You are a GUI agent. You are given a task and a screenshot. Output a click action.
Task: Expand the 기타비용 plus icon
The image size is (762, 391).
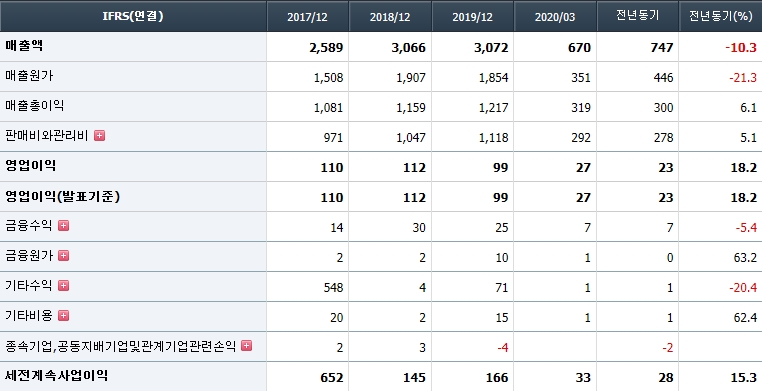coord(63,316)
